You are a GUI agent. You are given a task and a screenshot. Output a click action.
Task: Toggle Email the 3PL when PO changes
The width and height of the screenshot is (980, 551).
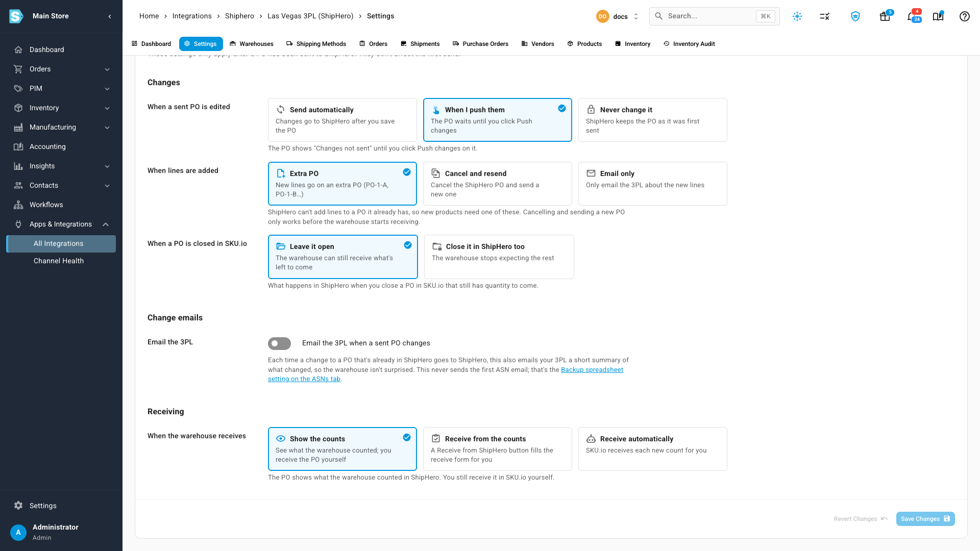click(x=279, y=343)
